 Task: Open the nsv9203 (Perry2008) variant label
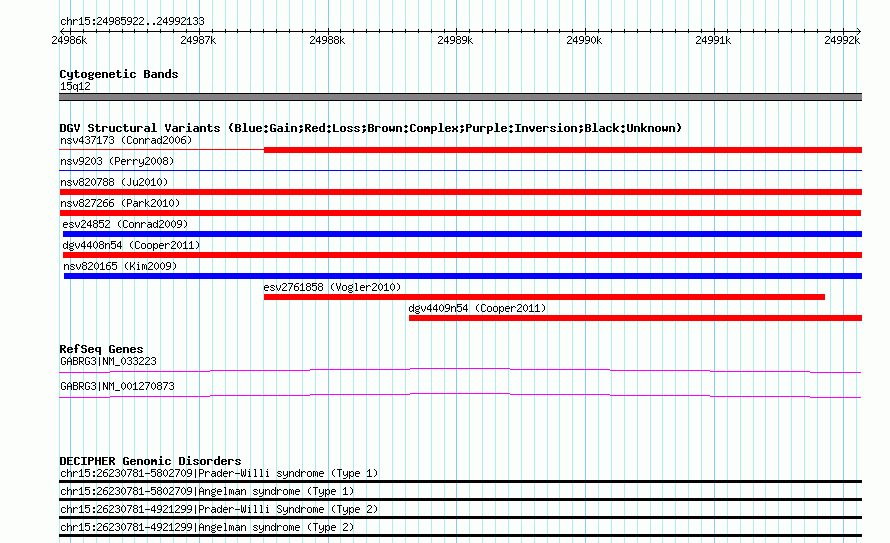pyautogui.click(x=117, y=161)
